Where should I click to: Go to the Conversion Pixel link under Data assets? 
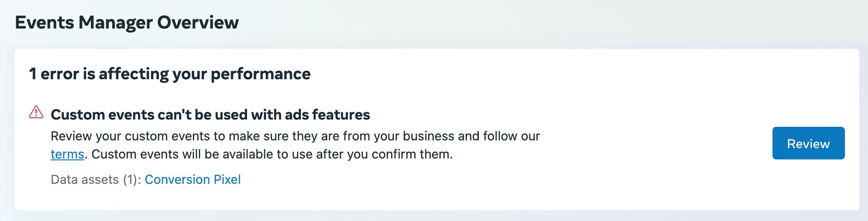(192, 180)
